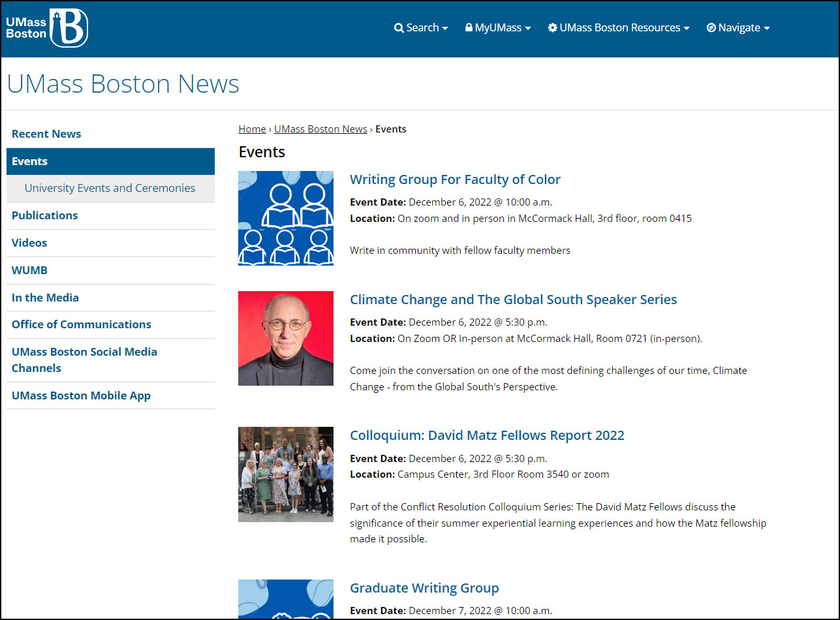This screenshot has height=620, width=840.
Task: Open Writing Group For Faculty of Color event
Action: pyautogui.click(x=455, y=179)
